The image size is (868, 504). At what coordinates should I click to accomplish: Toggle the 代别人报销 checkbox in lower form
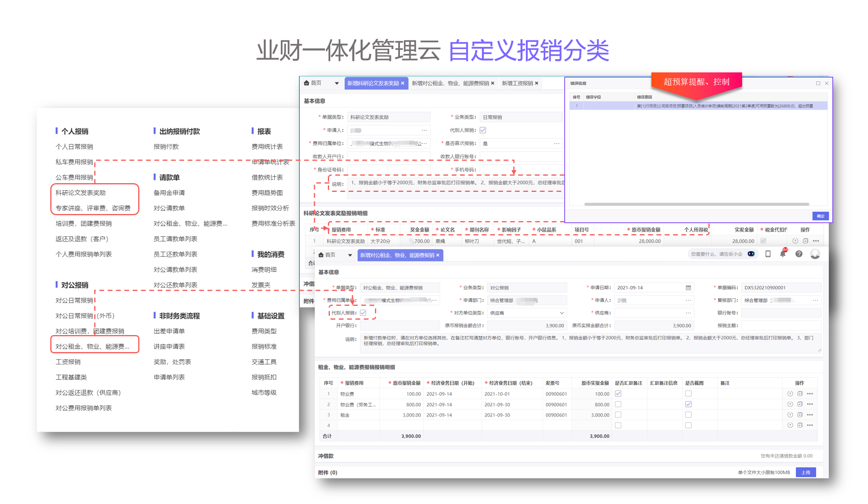click(x=363, y=313)
